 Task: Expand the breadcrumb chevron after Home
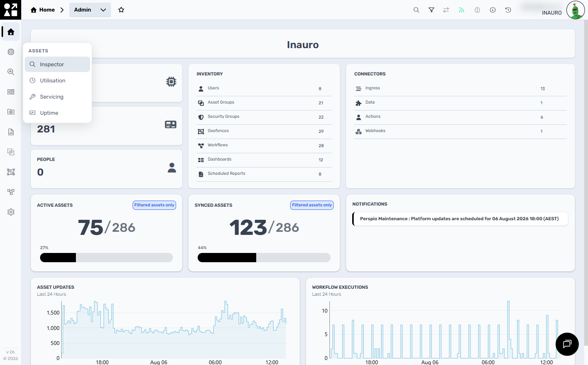coord(62,10)
